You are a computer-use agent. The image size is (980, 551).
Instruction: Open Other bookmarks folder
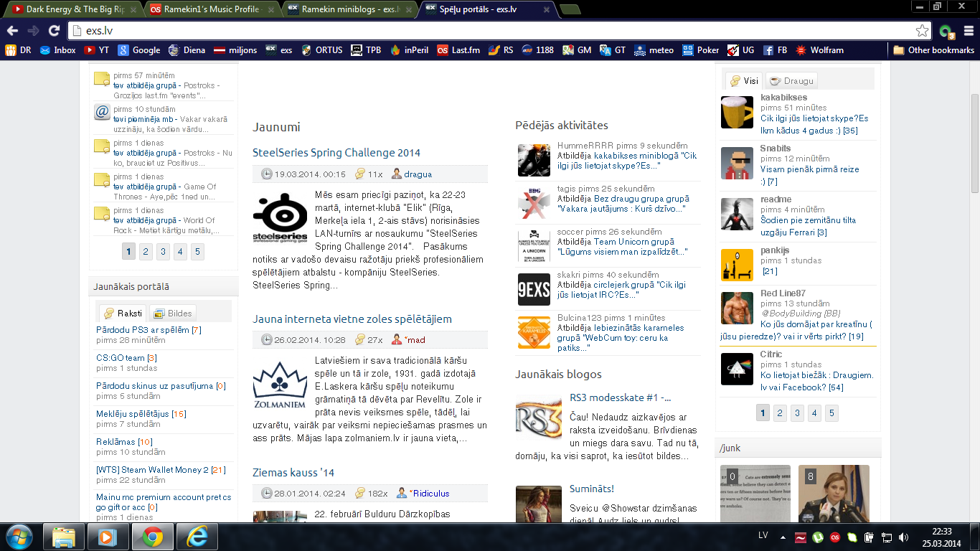933,50
